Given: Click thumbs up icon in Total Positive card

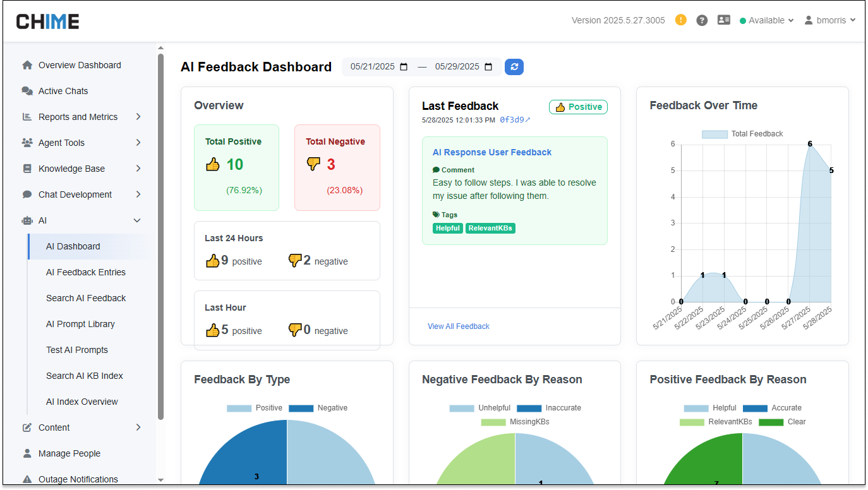Looking at the screenshot, I should click(x=213, y=165).
